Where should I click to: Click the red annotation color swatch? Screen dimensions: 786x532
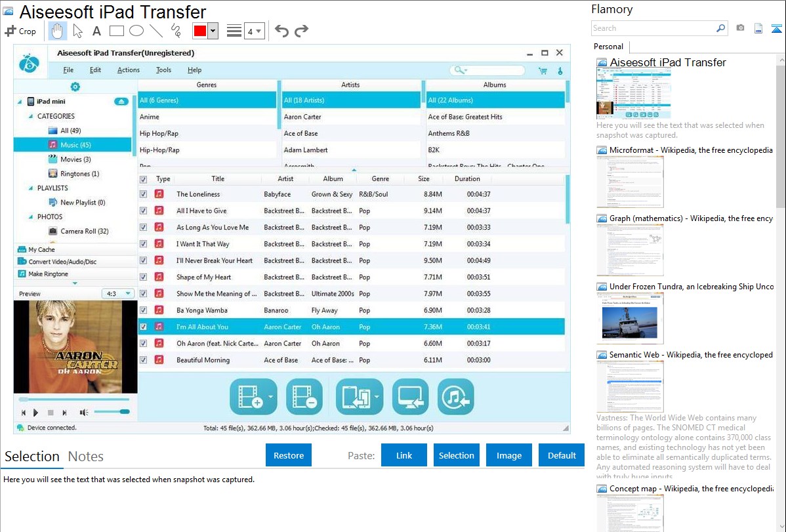[x=200, y=31]
